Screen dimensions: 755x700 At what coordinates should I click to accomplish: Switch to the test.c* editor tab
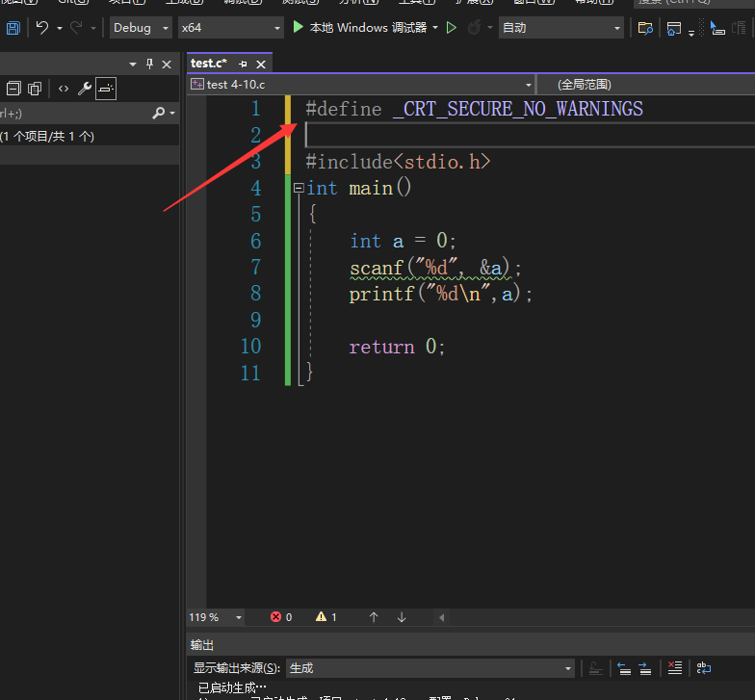click(208, 64)
